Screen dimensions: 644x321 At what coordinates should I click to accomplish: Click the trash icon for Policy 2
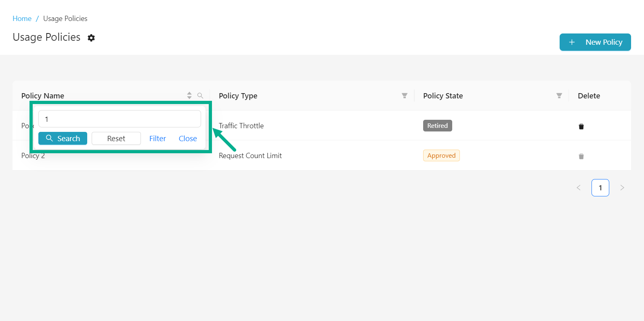tap(581, 156)
